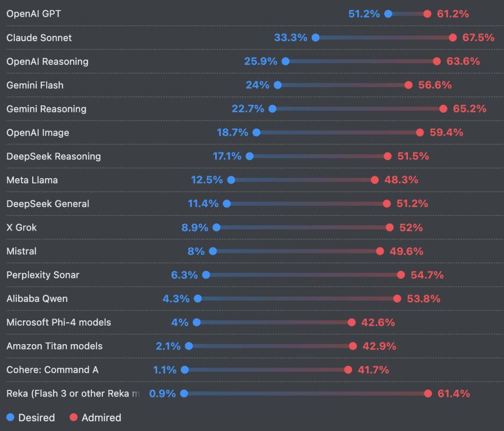The image size is (504, 431).
Task: Click the Microsoft Phi-4 models label
Action: [59, 322]
